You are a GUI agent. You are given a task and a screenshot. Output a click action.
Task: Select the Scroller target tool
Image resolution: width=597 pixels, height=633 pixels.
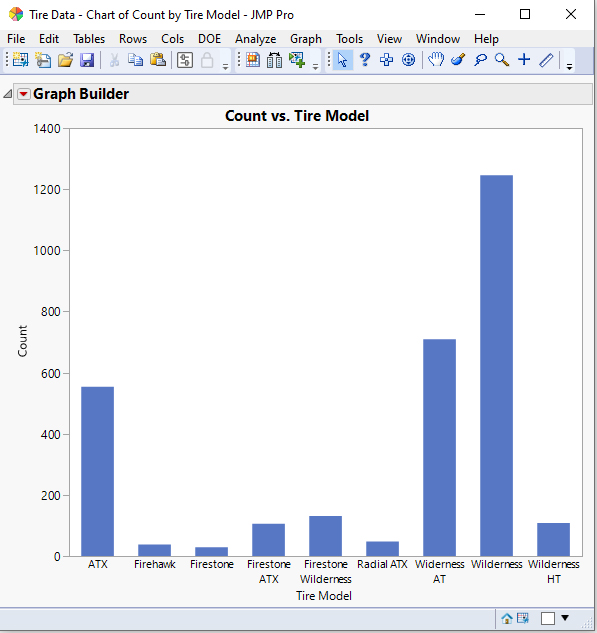pos(408,60)
